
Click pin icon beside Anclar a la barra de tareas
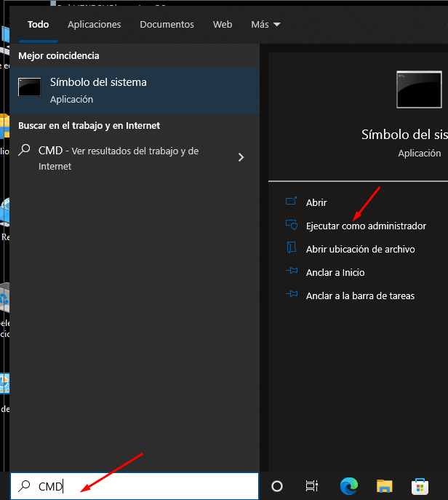pyautogui.click(x=292, y=294)
